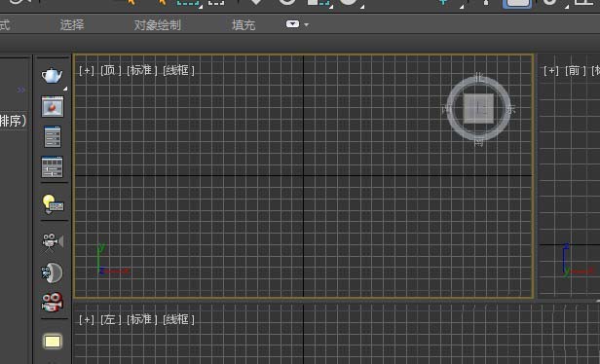Viewport: 600px width, 364px height.
Task: Click 东 on the ViewCube compass
Action: (x=510, y=109)
